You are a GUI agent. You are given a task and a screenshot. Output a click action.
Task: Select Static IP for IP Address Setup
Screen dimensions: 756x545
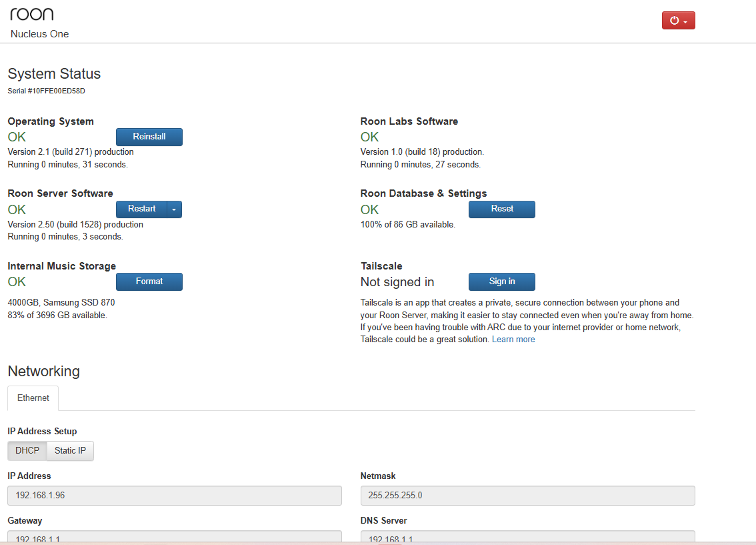pyautogui.click(x=71, y=451)
